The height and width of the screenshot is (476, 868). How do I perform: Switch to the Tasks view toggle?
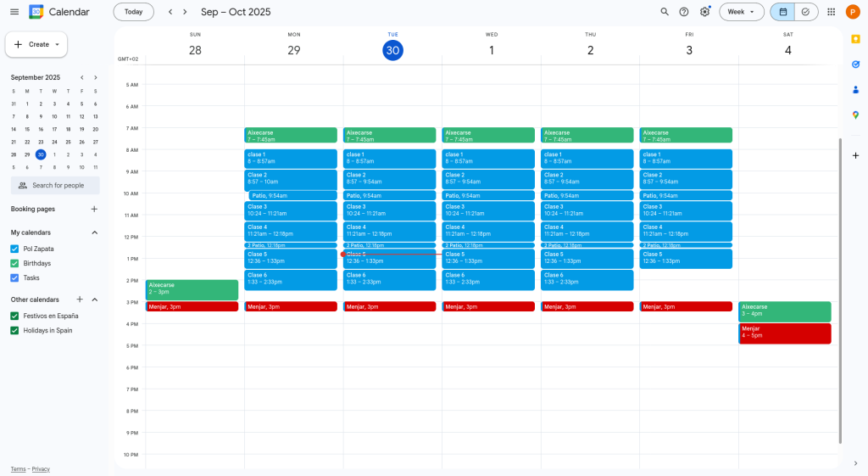[806, 12]
